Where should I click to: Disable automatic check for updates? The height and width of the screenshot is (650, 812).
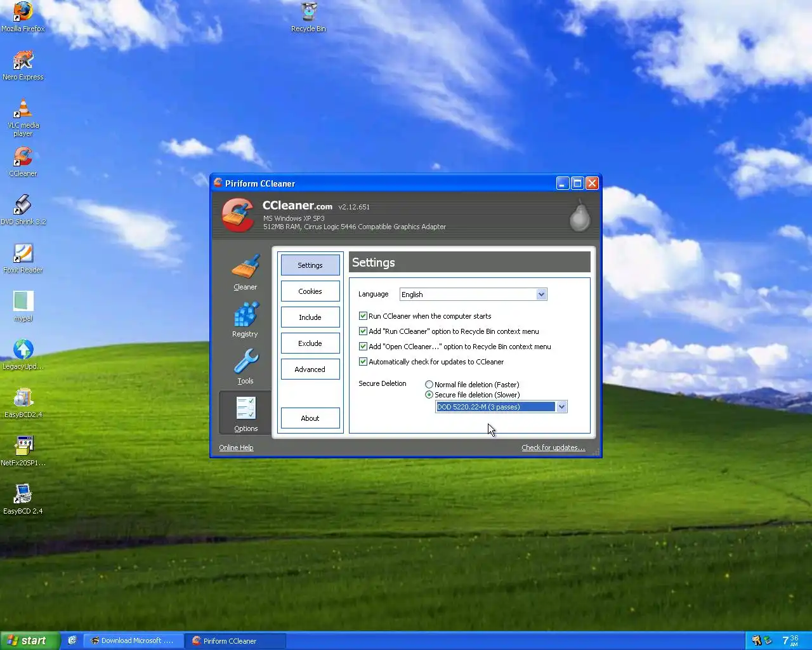pyautogui.click(x=431, y=362)
